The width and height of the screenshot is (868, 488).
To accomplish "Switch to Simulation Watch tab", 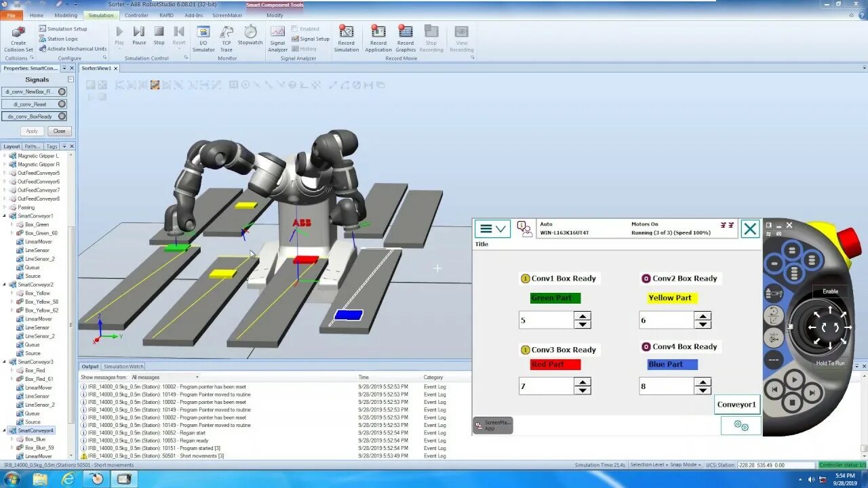I will pyautogui.click(x=123, y=367).
